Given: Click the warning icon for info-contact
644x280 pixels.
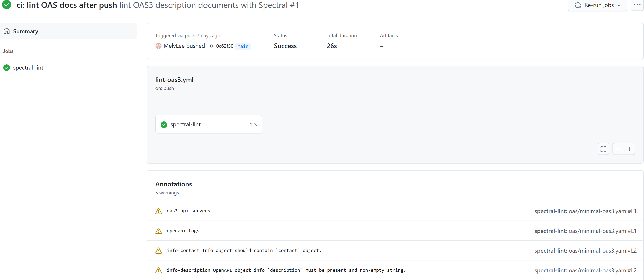Looking at the screenshot, I should pos(159,251).
